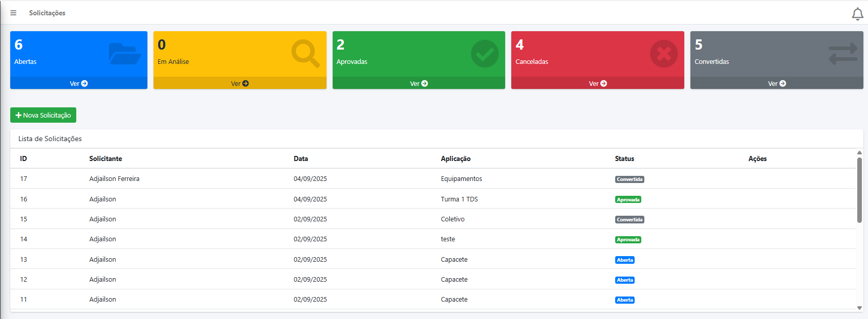Click the date 04/09/2025 in row 16
Image resolution: width=868 pixels, height=319 pixels.
coord(310,199)
